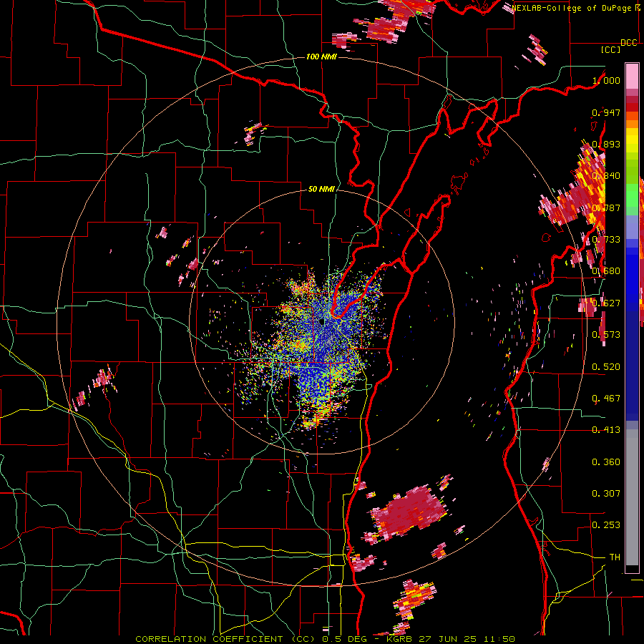Screen dimensions: 644x644
Task: Click the 0.573 scale value
Action: 606,335
